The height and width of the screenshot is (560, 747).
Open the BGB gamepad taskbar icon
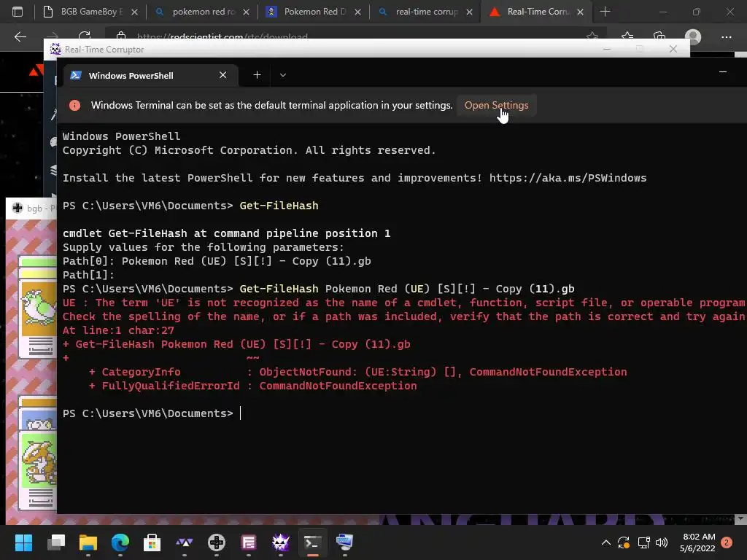pyautogui.click(x=216, y=542)
